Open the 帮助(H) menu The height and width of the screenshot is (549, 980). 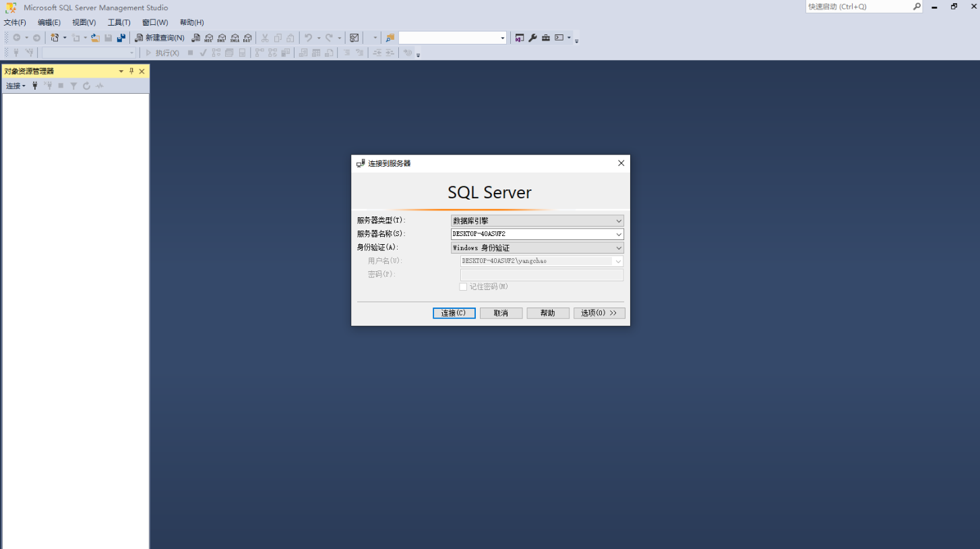coord(192,22)
